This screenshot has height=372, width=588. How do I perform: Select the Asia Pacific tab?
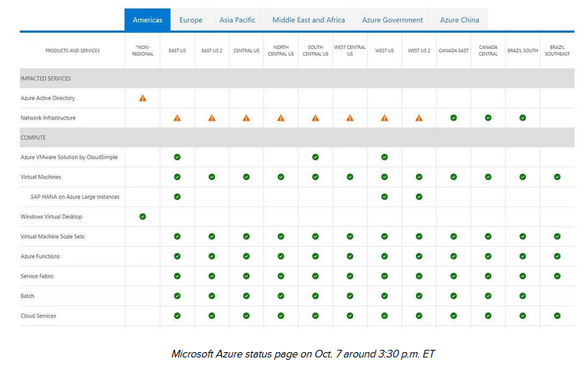(x=237, y=20)
